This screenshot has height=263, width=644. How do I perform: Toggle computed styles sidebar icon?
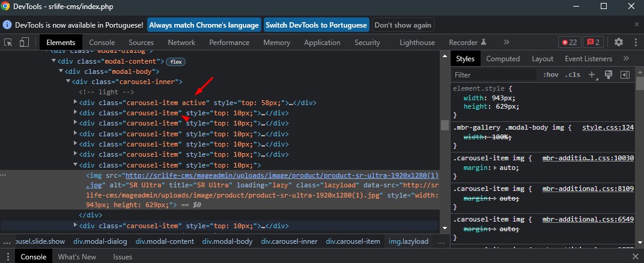point(625,74)
